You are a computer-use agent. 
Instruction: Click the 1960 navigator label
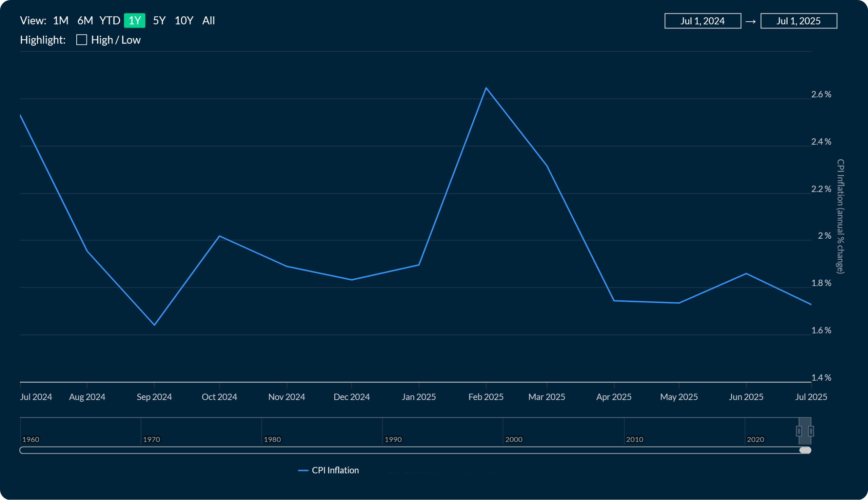[x=31, y=439]
